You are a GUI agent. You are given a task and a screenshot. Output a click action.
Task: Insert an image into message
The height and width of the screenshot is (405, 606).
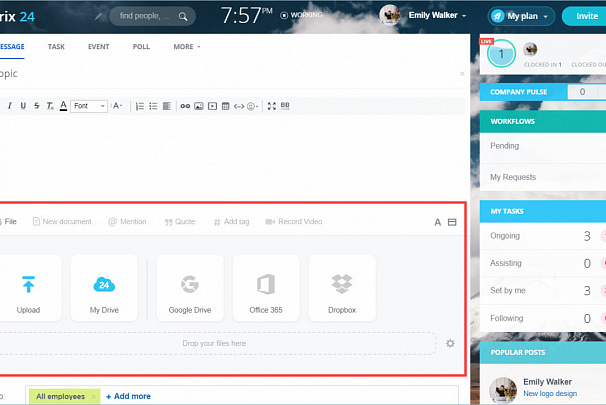199,106
